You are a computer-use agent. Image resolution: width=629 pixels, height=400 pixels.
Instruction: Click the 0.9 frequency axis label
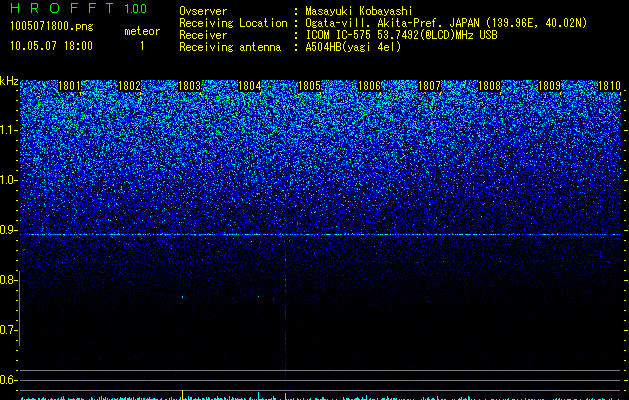pyautogui.click(x=8, y=230)
